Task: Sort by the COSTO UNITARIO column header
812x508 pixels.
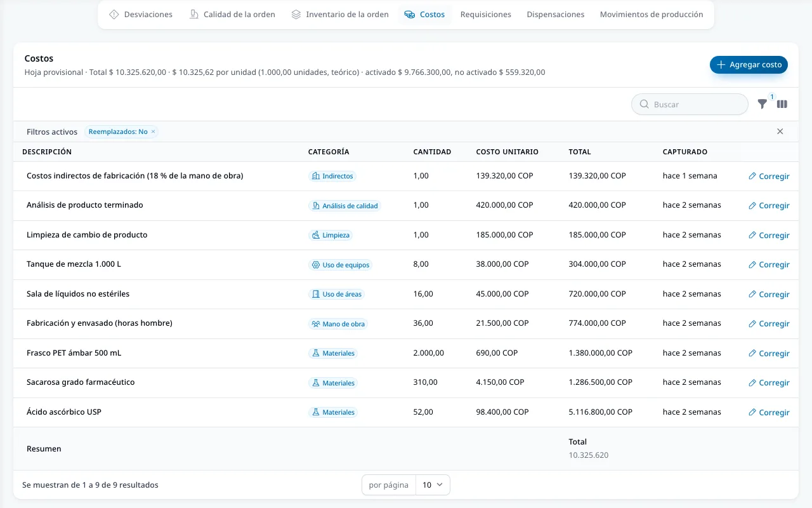Action: coord(507,152)
